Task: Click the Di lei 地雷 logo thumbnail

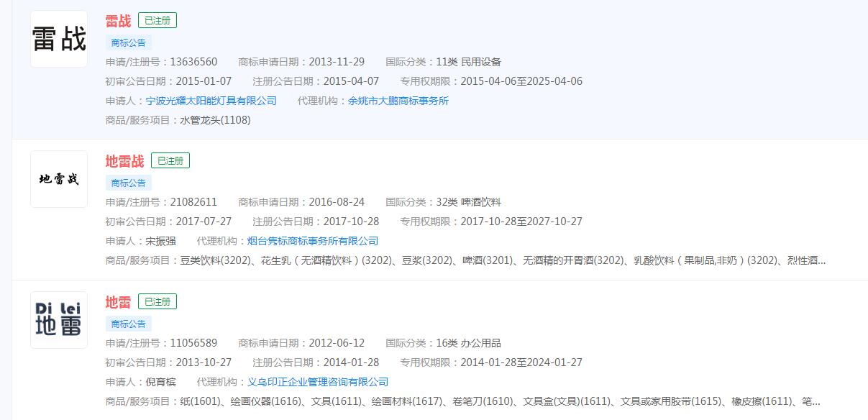Action: [58, 319]
